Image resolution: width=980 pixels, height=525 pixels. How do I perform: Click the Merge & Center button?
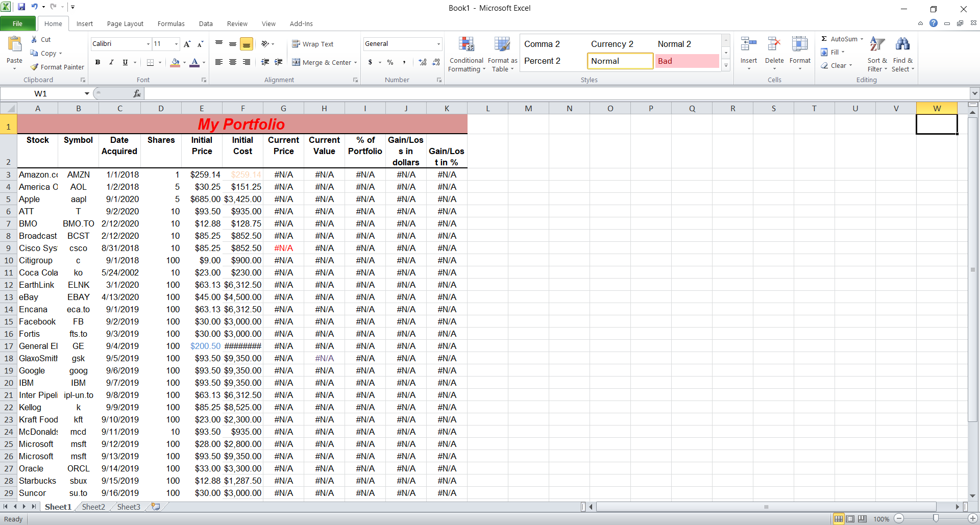point(324,62)
